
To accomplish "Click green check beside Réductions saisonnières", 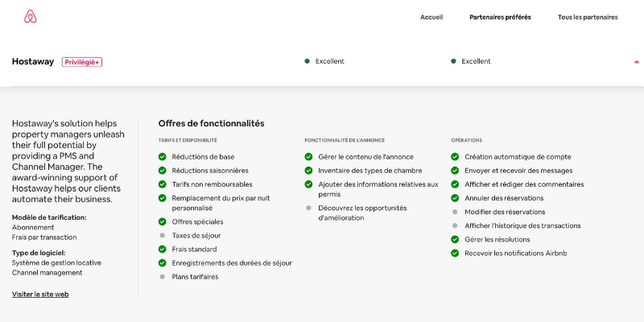I will tap(163, 171).
